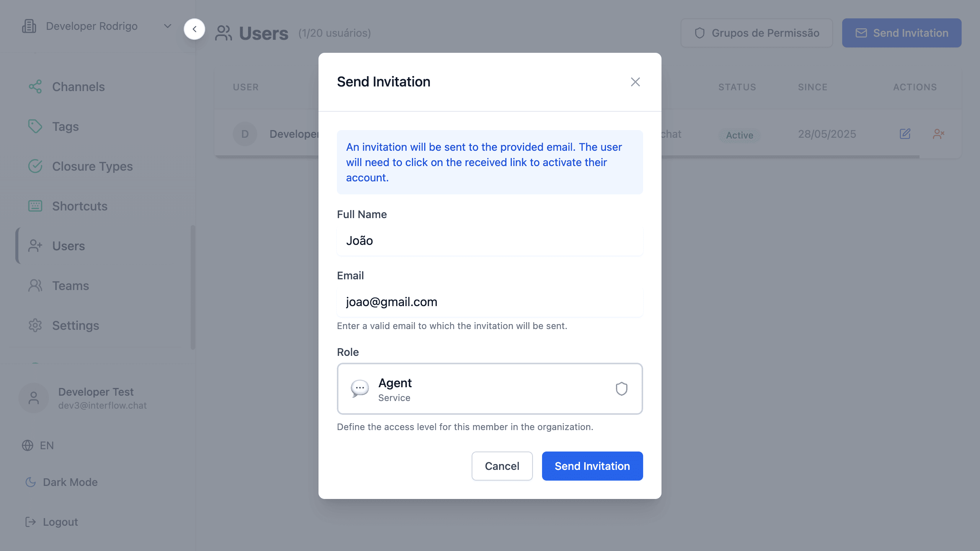
Task: Click the globe language icon
Action: 28,445
